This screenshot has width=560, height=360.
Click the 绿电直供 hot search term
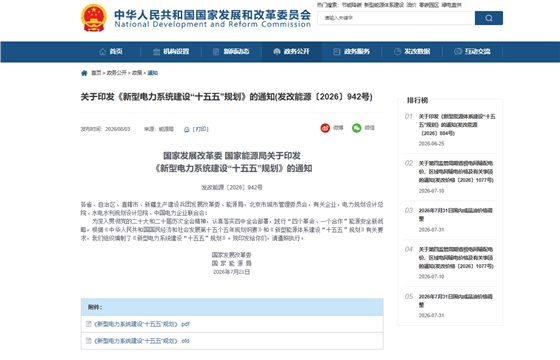pos(451,5)
